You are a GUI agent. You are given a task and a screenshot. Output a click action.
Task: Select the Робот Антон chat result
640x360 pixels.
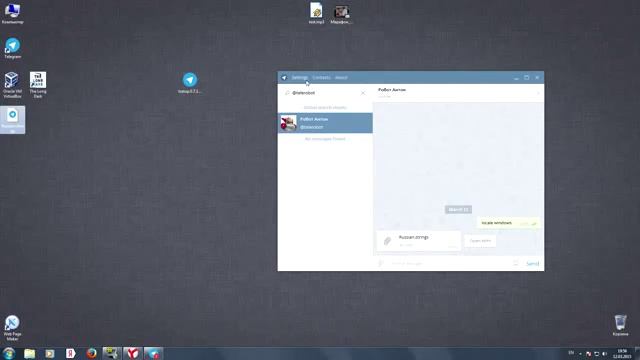tap(325, 123)
